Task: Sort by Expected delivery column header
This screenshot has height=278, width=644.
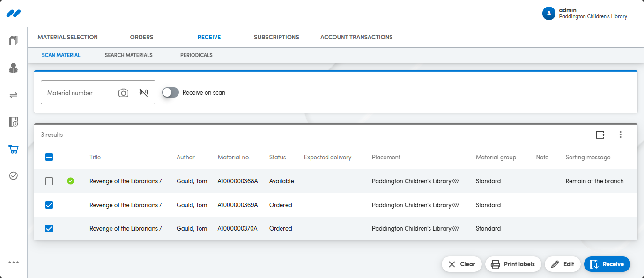Action: (327, 158)
